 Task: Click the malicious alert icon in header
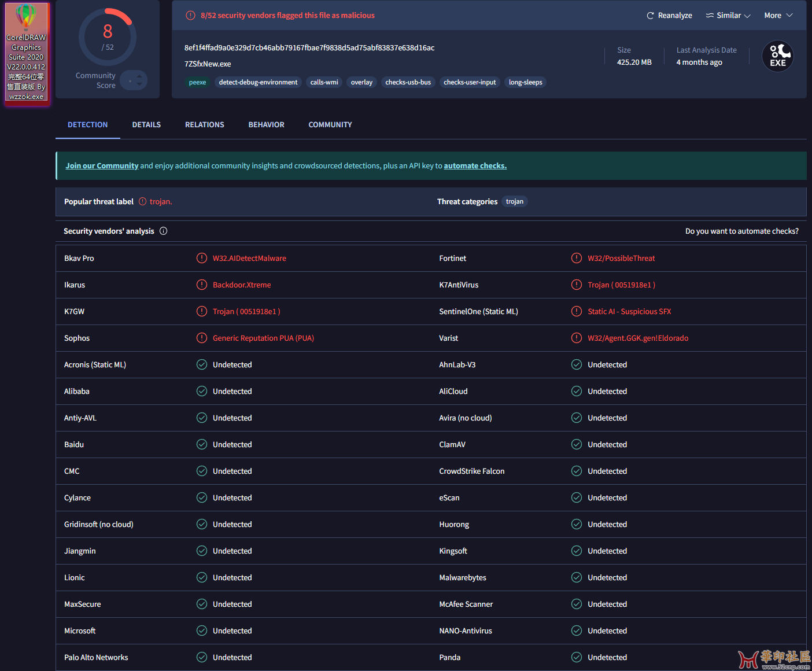click(x=190, y=16)
